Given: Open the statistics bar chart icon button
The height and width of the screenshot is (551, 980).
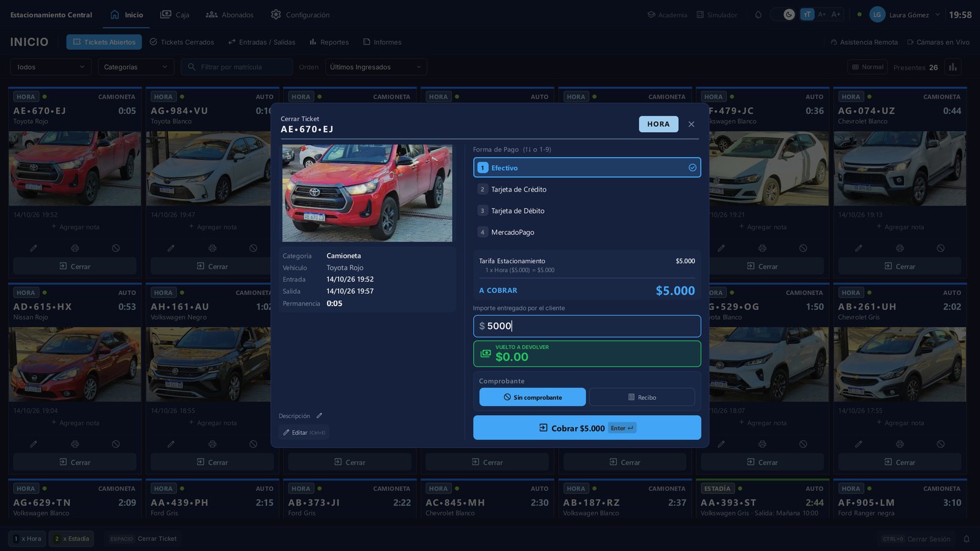Looking at the screenshot, I should 952,67.
